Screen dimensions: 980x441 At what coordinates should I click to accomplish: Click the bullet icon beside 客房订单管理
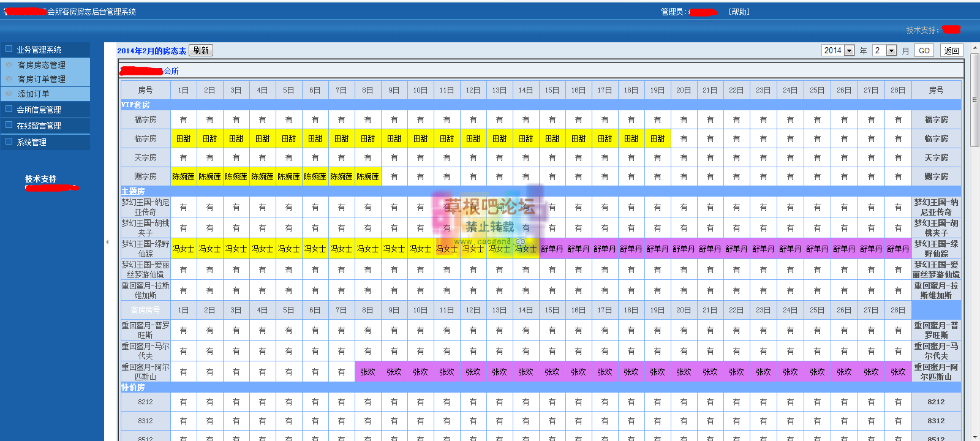click(x=9, y=78)
